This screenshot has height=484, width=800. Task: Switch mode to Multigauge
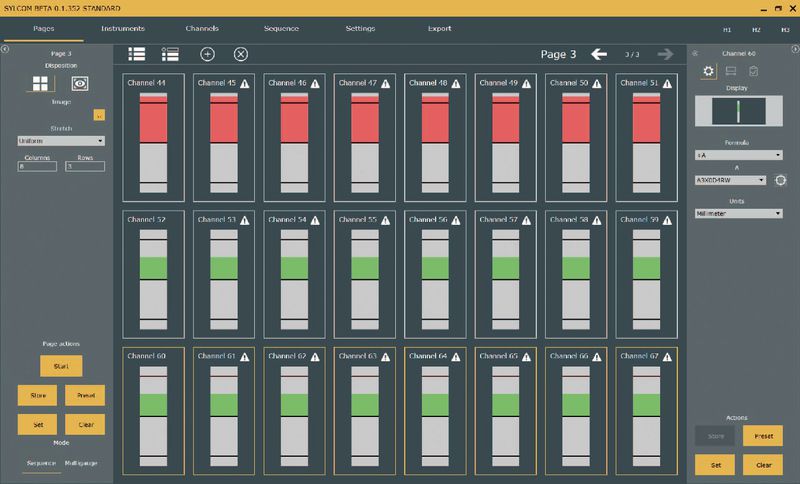(82, 464)
